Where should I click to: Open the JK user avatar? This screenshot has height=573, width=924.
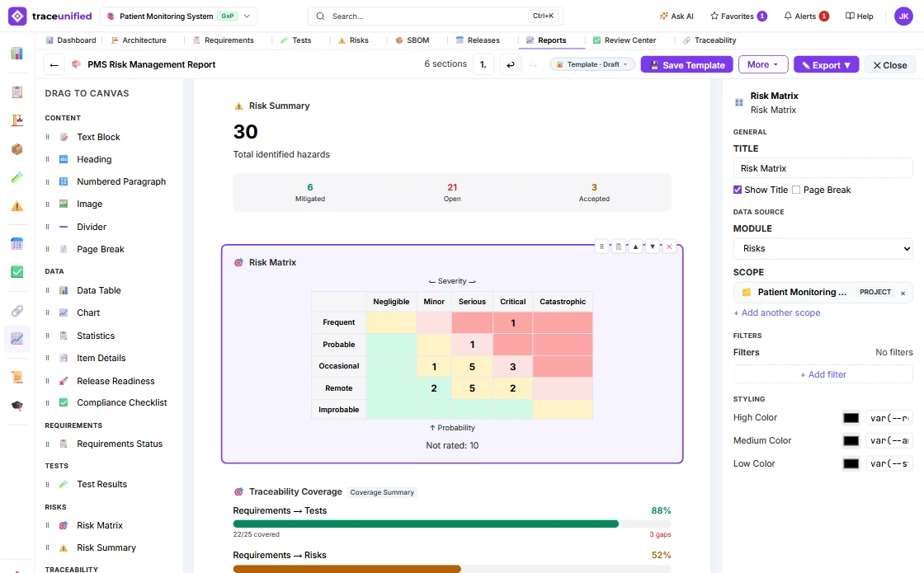tap(903, 16)
